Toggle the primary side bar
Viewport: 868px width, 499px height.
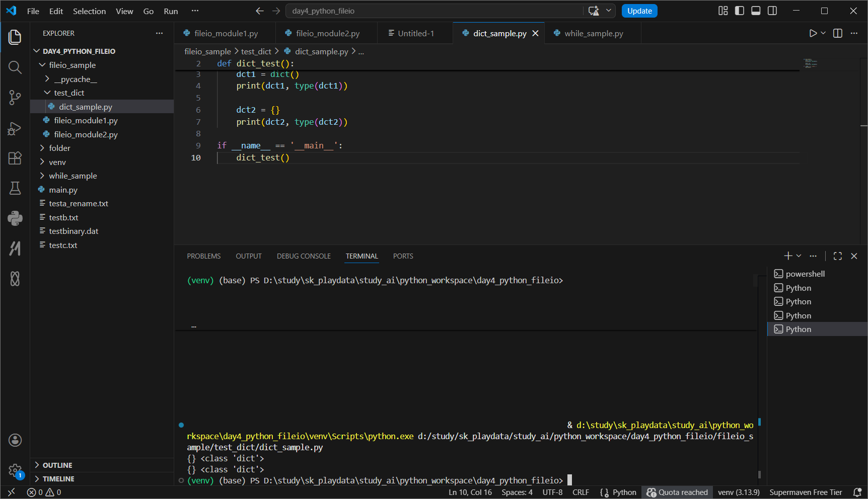pyautogui.click(x=740, y=11)
